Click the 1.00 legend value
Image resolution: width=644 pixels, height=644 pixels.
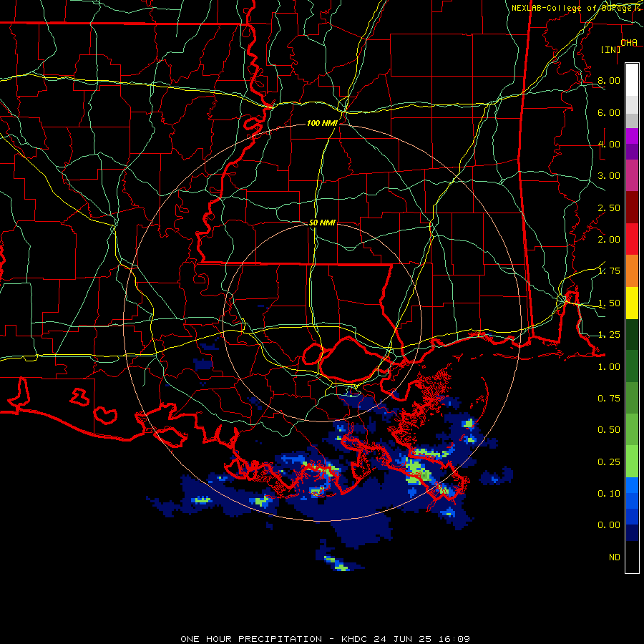(609, 367)
